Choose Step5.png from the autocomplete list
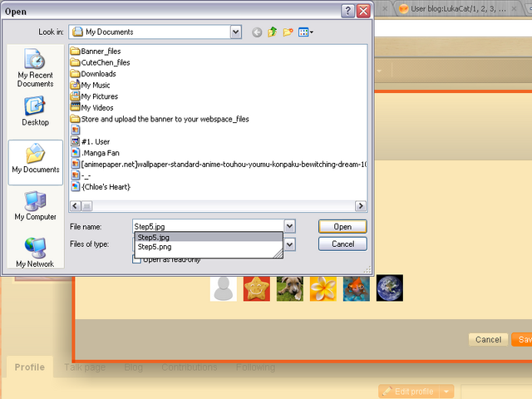Screen dimensions: 532x399 point(209,247)
